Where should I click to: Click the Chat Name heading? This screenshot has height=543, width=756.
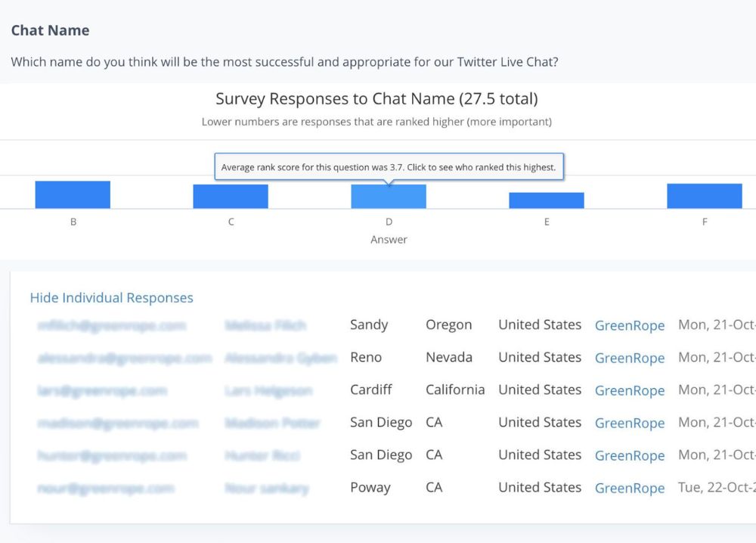(x=50, y=30)
